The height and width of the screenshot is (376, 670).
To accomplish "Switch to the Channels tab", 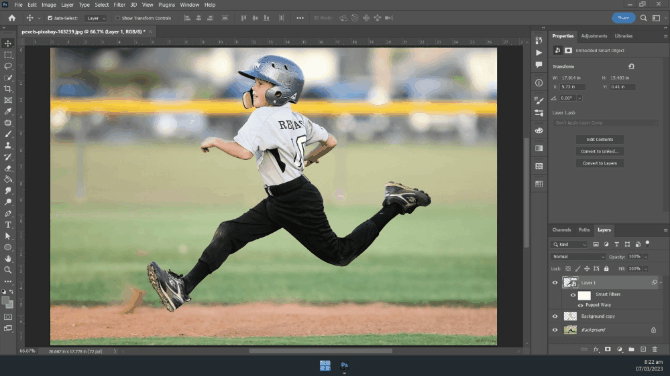I will point(561,230).
